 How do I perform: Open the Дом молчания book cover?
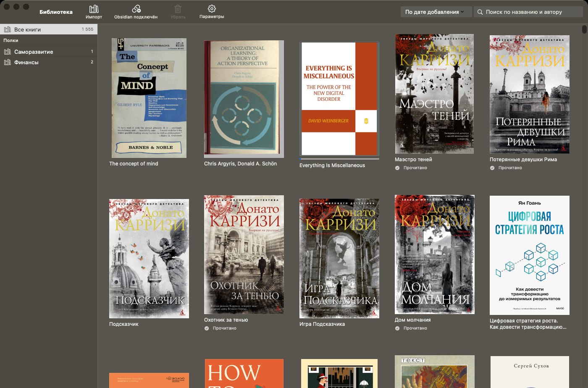click(x=435, y=254)
